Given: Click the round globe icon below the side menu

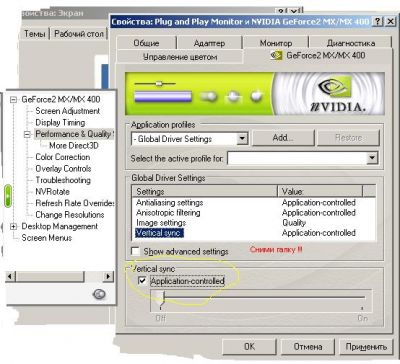Looking at the screenshot, I should coord(99,294).
